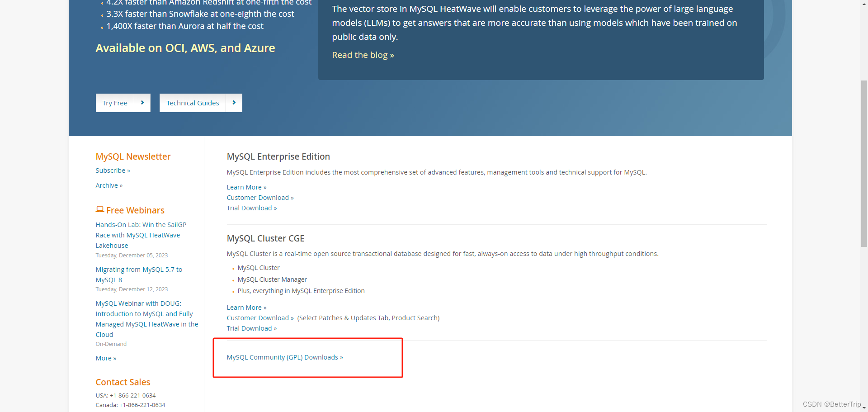The width and height of the screenshot is (868, 412).
Task: Click the page vertical scrollbar thumb
Action: pyautogui.click(x=864, y=163)
